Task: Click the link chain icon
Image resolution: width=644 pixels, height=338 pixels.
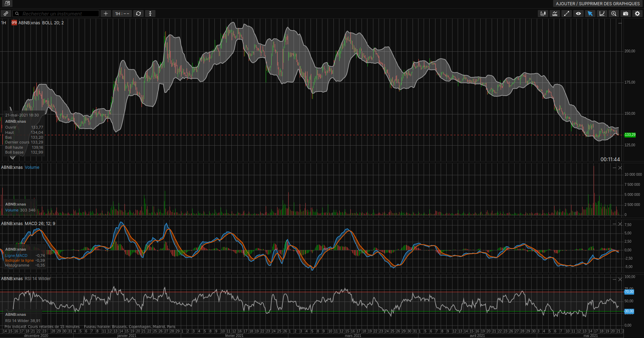Action: (6, 14)
